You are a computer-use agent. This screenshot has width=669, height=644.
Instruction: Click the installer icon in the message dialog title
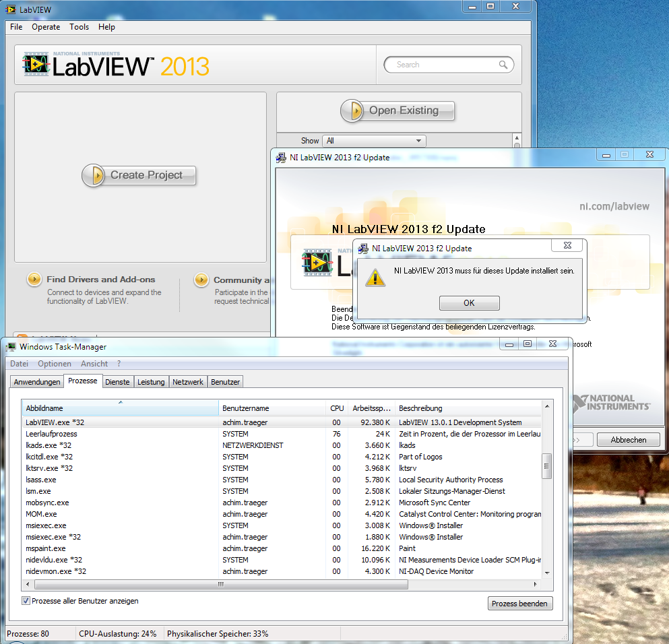[362, 249]
